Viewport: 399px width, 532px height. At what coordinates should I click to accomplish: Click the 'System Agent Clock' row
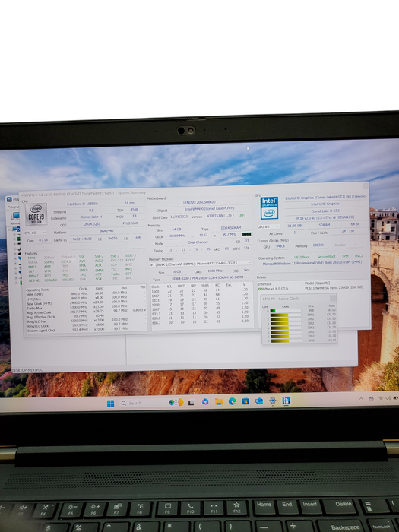click(x=85, y=330)
